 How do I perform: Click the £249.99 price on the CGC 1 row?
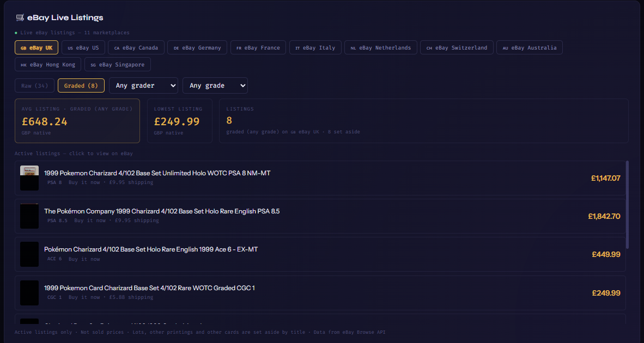point(606,293)
